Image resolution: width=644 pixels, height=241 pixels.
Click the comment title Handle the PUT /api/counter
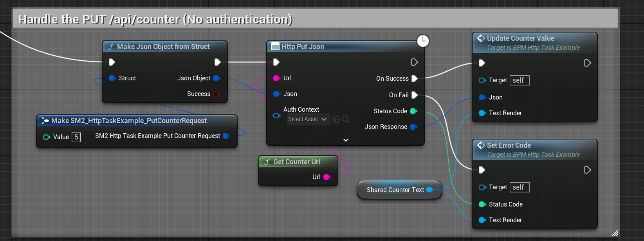pyautogui.click(x=155, y=19)
